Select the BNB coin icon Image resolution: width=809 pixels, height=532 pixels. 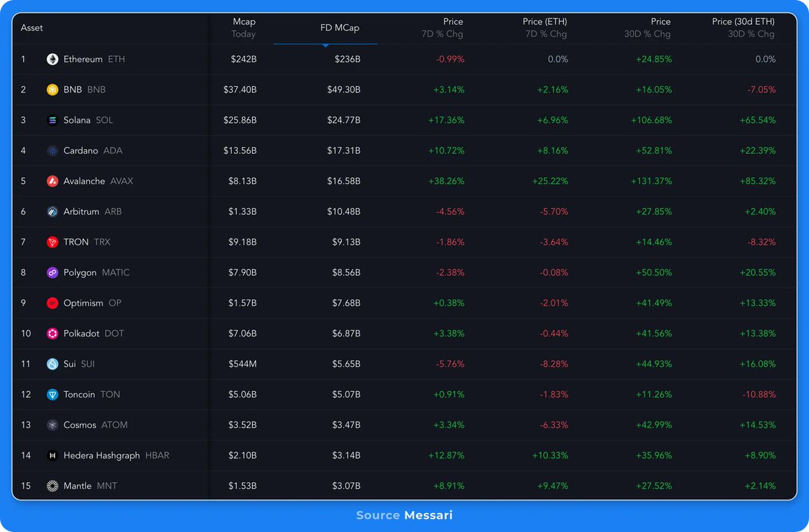[x=52, y=89]
